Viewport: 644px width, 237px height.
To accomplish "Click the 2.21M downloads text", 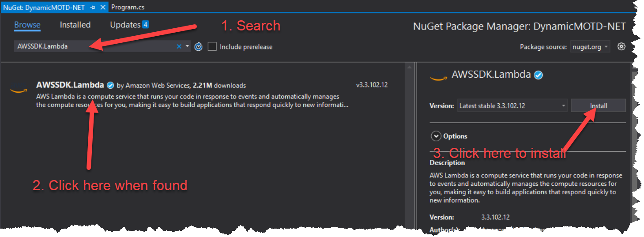I will (219, 85).
